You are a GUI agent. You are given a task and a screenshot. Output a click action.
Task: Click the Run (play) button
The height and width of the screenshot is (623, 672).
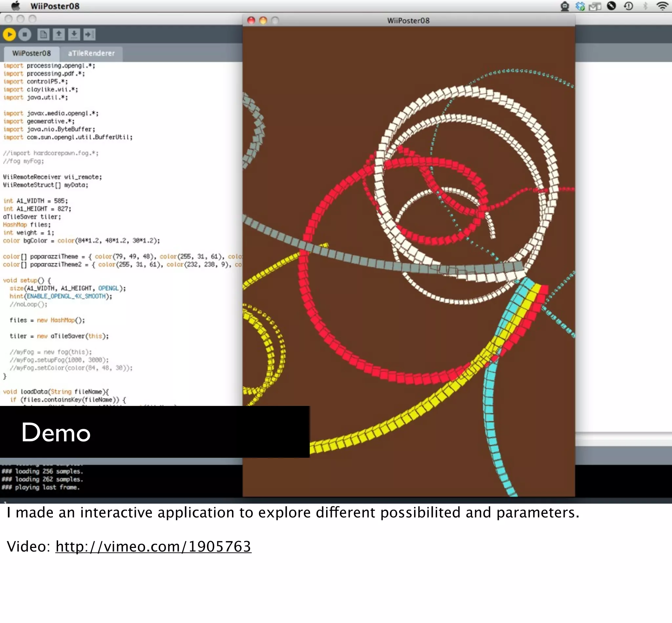click(10, 34)
